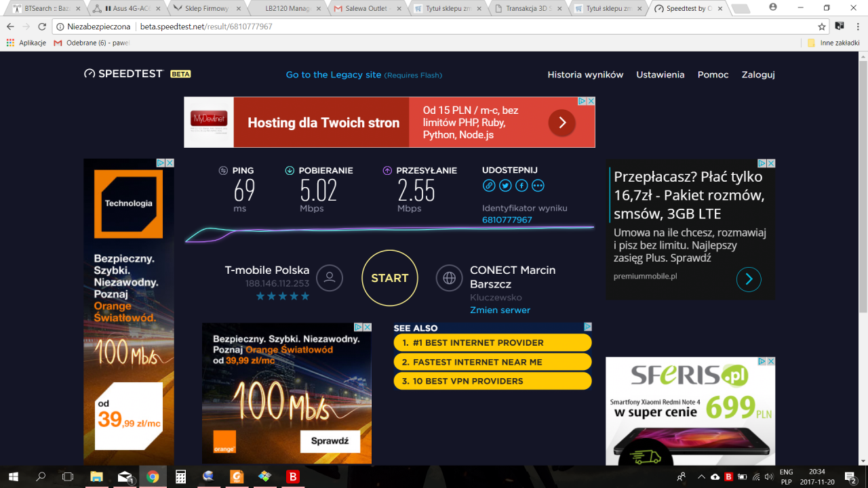Click the Speedtest logo

[x=123, y=73]
